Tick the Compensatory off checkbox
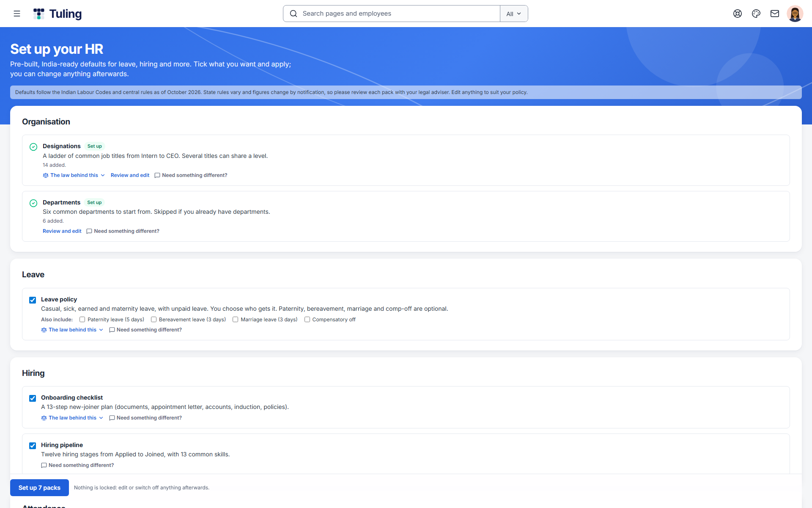 tap(307, 320)
